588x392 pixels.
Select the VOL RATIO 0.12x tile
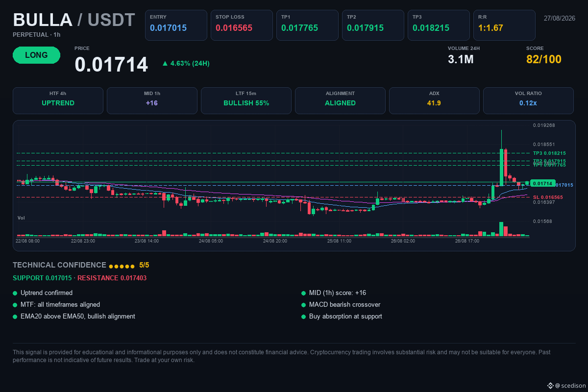click(x=528, y=100)
